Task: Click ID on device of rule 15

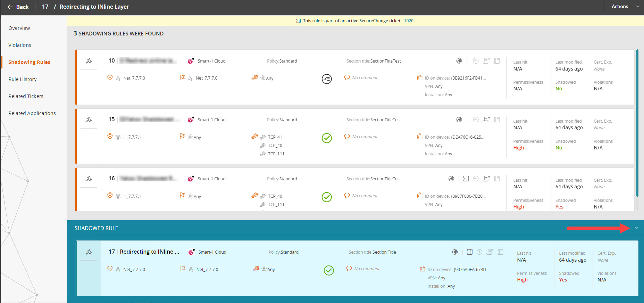Action: coord(454,137)
